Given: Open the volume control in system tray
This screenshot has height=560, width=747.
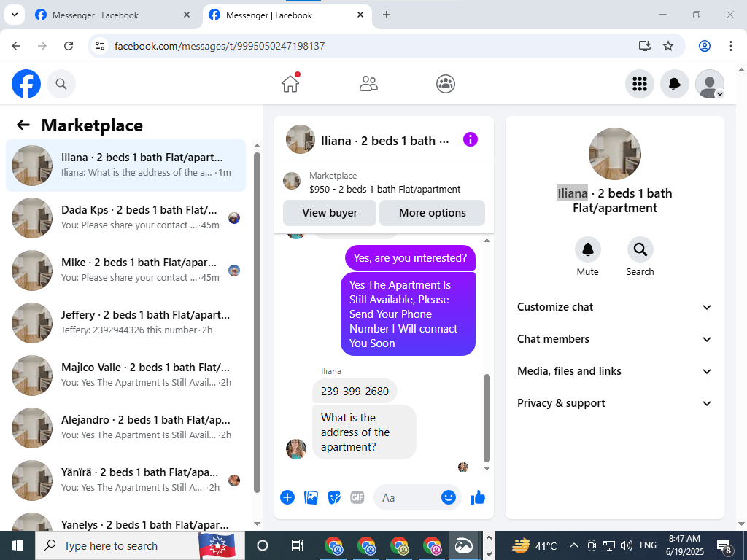Looking at the screenshot, I should [x=627, y=545].
